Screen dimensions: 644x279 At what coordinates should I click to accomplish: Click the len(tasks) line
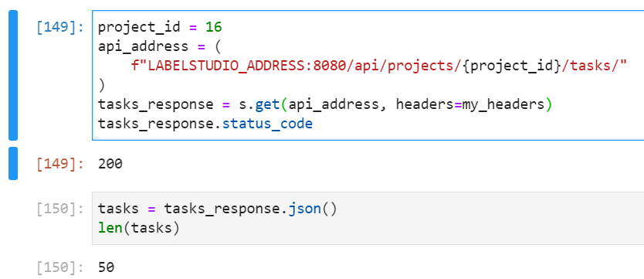point(139,229)
